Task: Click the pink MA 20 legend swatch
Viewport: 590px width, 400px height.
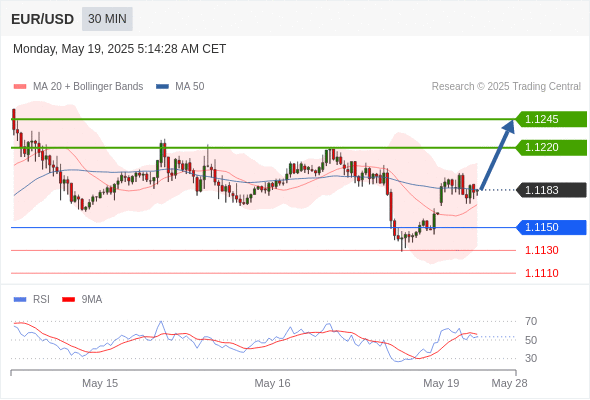Action: pos(20,87)
